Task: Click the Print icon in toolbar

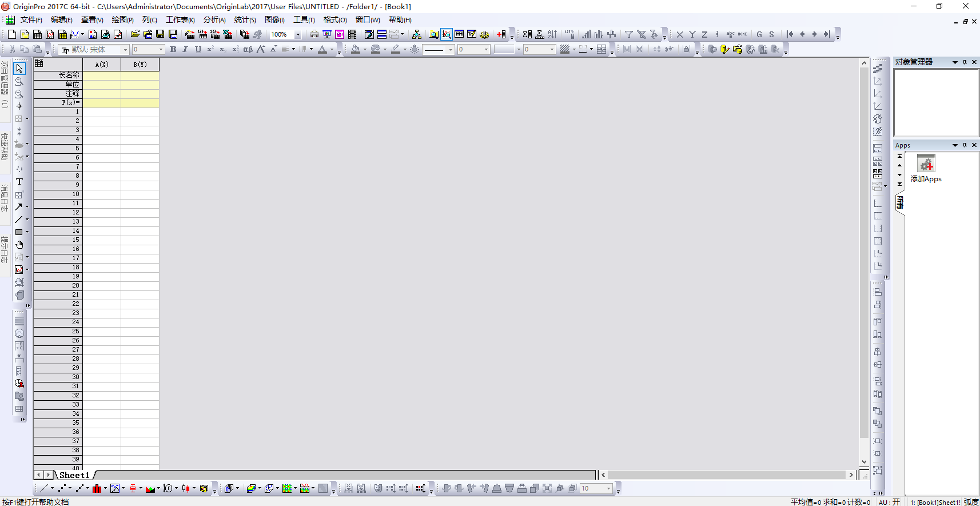Action: pos(314,34)
